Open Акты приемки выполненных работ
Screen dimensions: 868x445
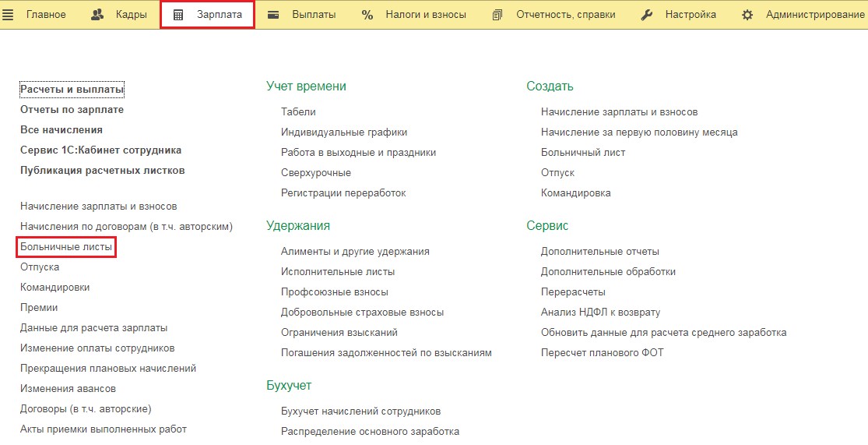pos(104,429)
